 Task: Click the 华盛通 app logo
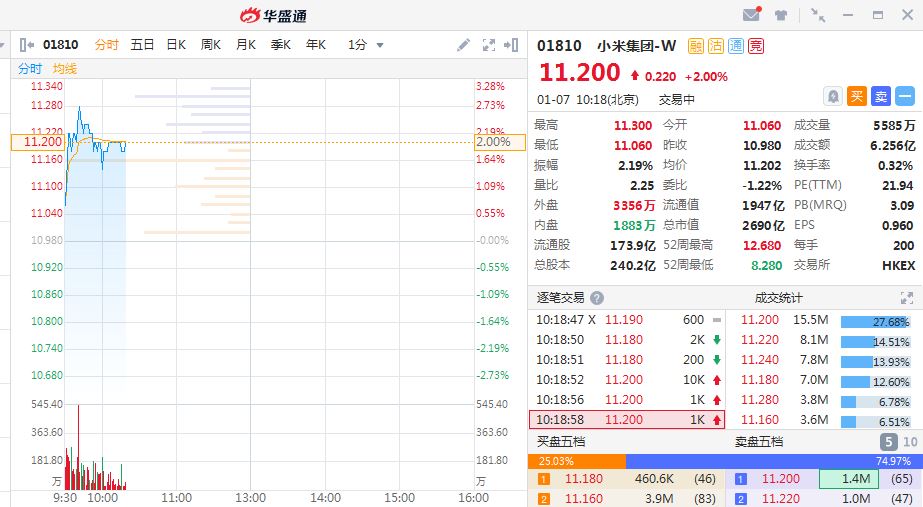point(274,15)
